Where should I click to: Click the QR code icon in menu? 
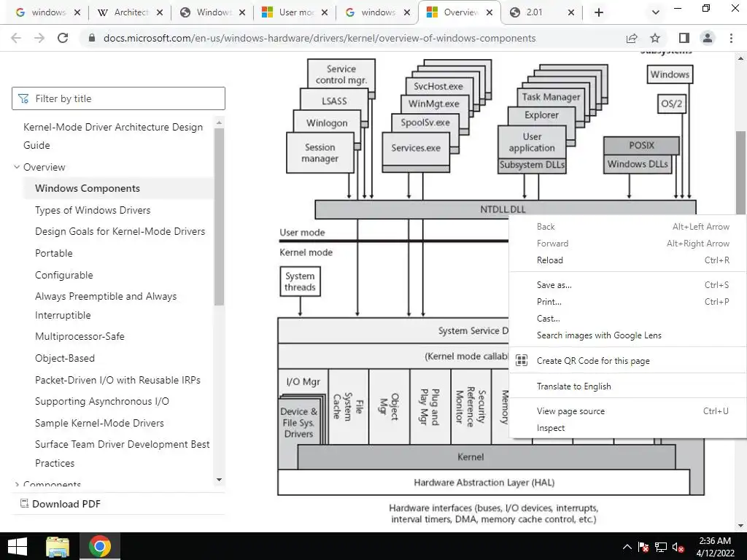click(x=522, y=360)
